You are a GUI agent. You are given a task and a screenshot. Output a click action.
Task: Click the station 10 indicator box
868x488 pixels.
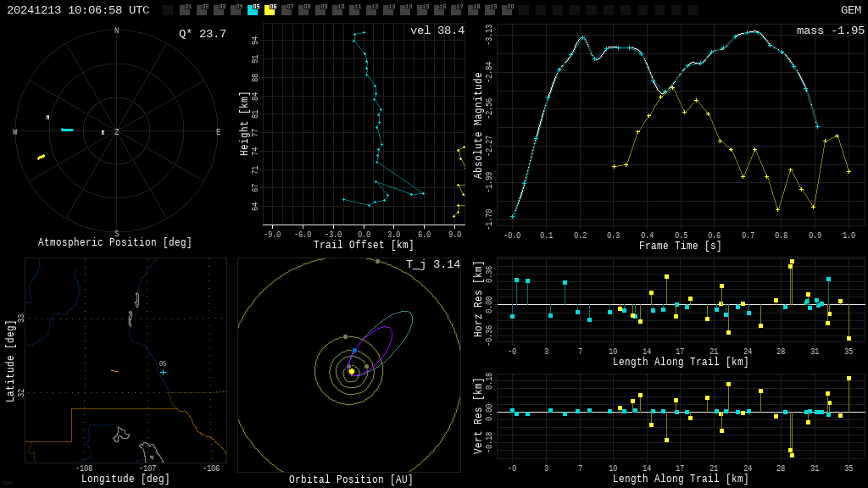[337, 10]
